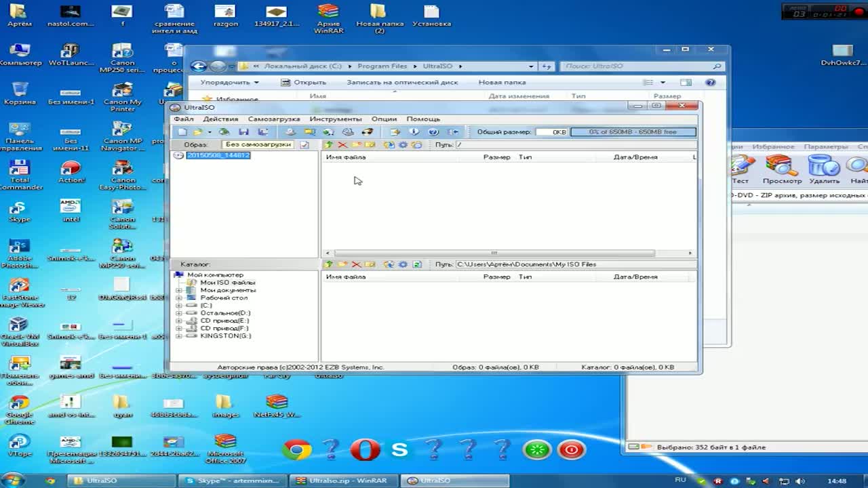
Task: Expand the KINGSTON(G:) tree node
Action: click(179, 336)
